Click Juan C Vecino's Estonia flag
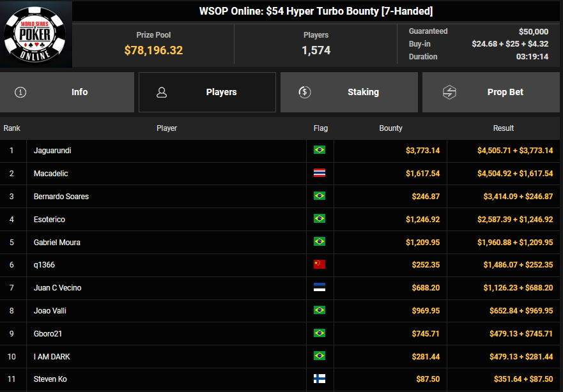Viewport: 563px width, 392px height. click(x=320, y=288)
